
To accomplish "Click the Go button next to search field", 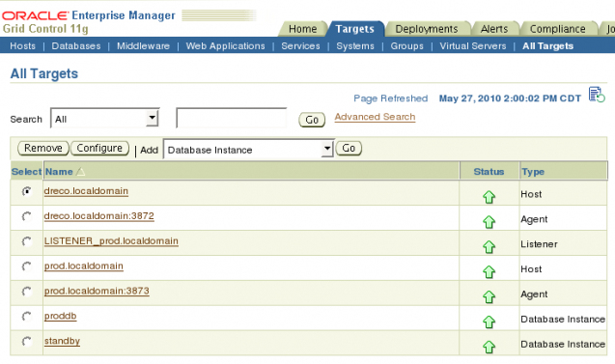I will click(312, 120).
